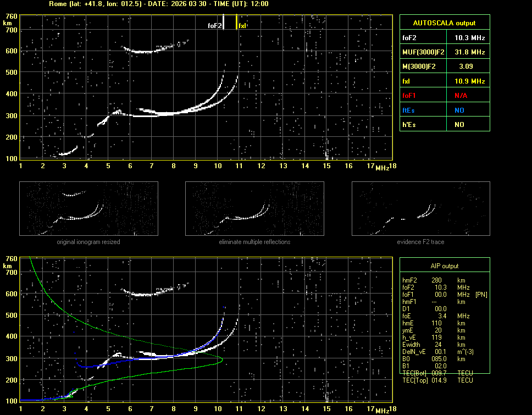Open the eliminate multiple reflections thumbnail

click(254, 208)
